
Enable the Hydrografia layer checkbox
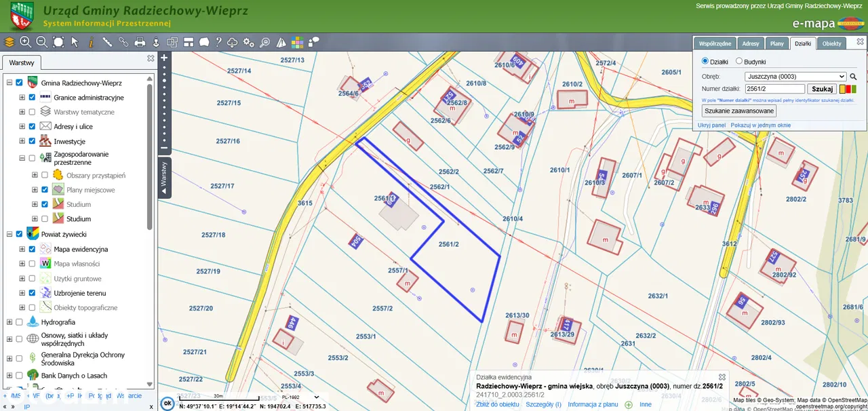coord(19,322)
